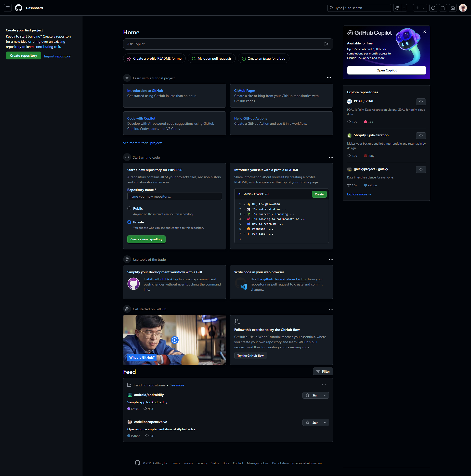The height and width of the screenshot is (476, 471).
Task: Expand the Copilot dropdown arrow in header
Action: (404, 8)
